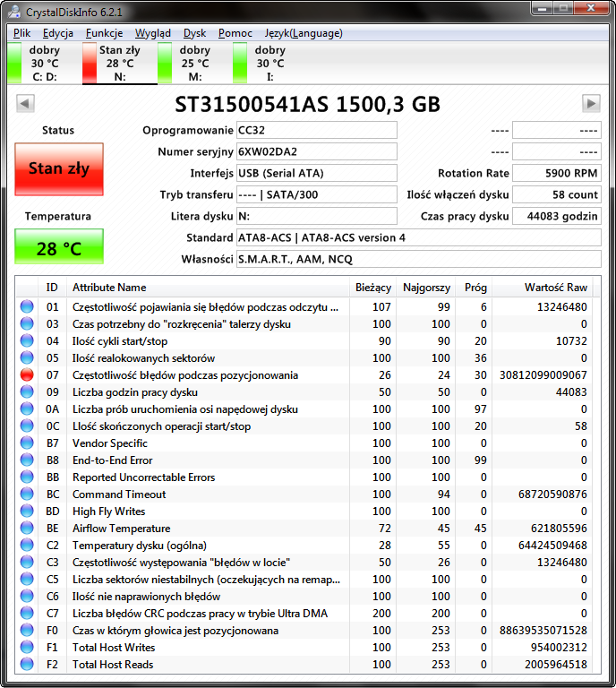Click the blue icon for Total Host Writes
616x688 pixels.
pos(27,647)
